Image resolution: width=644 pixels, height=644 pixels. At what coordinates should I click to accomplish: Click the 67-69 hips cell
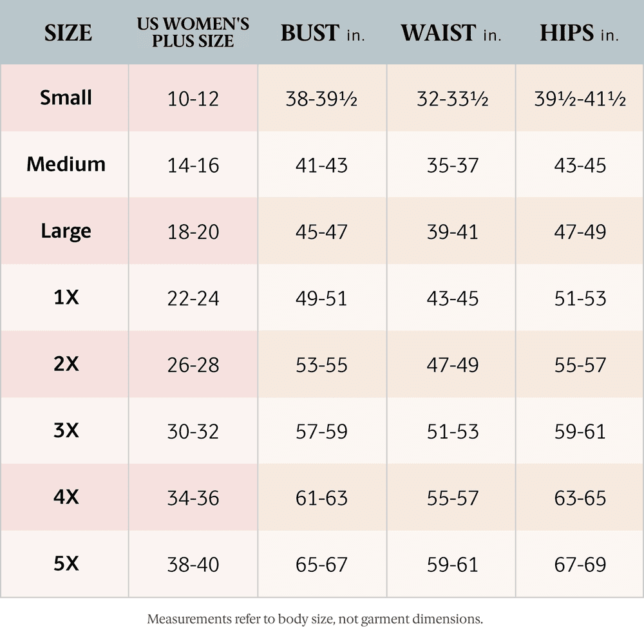[x=580, y=565]
